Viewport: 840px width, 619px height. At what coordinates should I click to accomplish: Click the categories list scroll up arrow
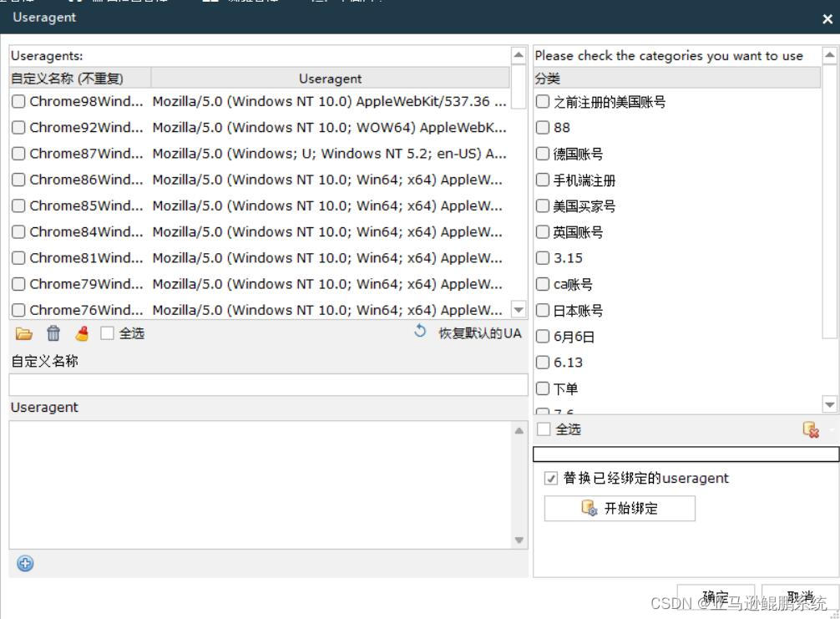click(x=829, y=54)
